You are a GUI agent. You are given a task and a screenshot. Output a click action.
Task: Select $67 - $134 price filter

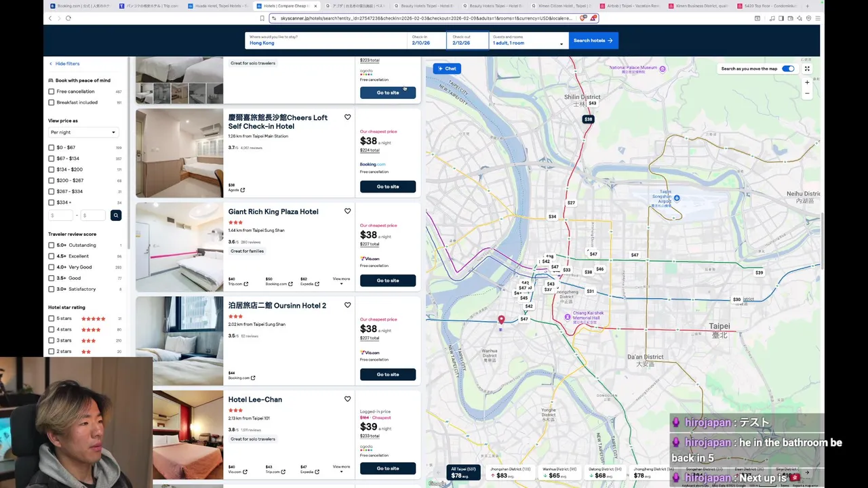(52, 159)
